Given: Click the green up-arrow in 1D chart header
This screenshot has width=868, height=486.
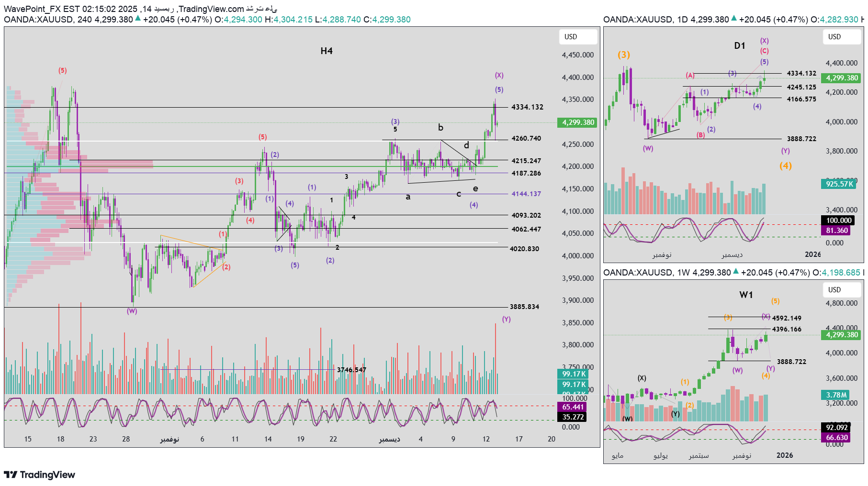Looking at the screenshot, I should [x=734, y=19].
